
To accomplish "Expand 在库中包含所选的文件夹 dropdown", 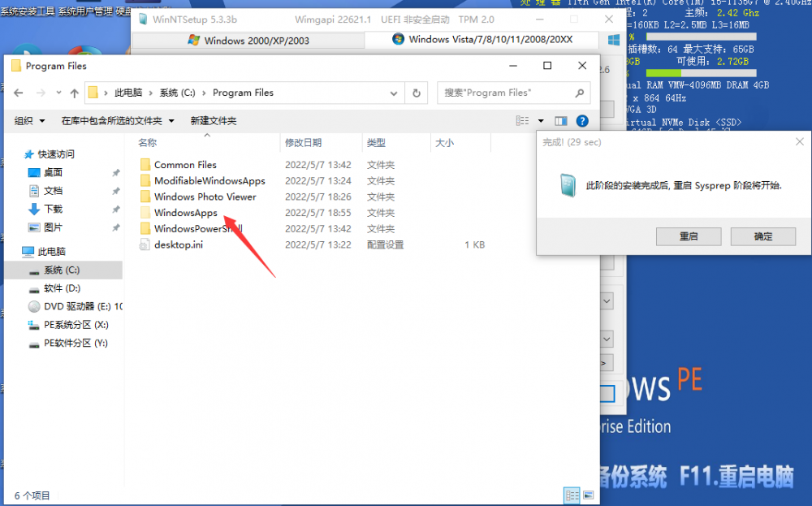I will (x=118, y=121).
